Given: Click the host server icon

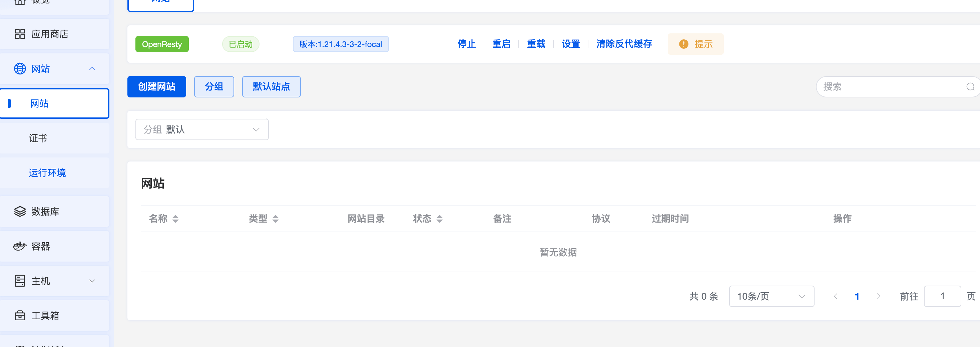Looking at the screenshot, I should tap(20, 281).
